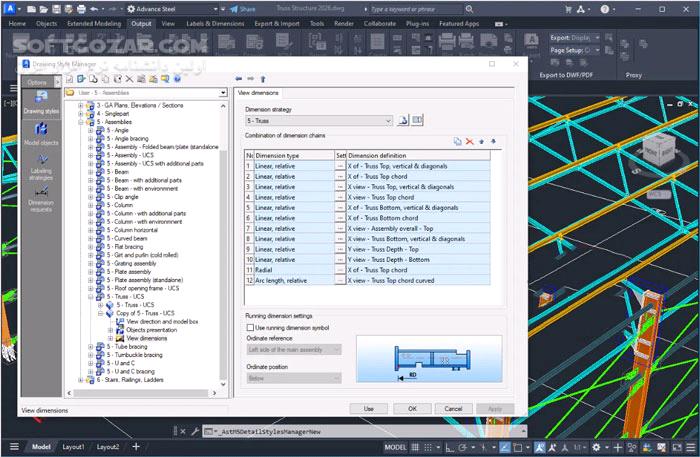The height and width of the screenshot is (457, 700).
Task: Delete the selected dimension chain (red X)
Action: click(469, 142)
